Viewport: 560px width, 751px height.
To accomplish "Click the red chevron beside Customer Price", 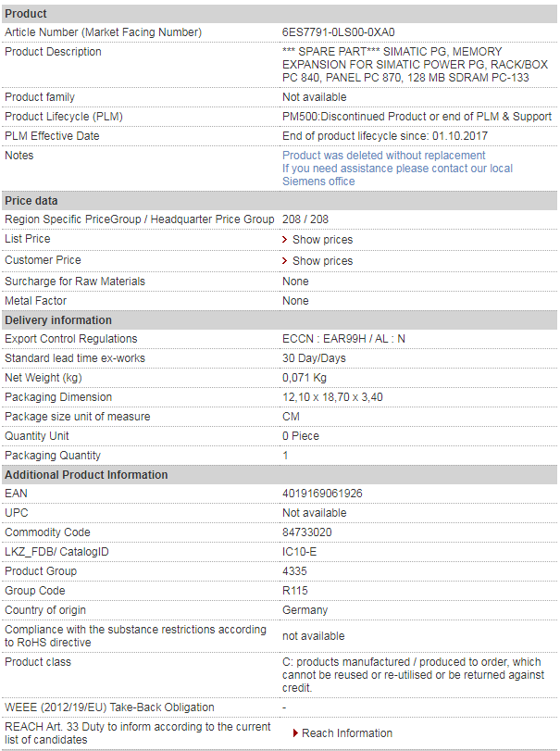I will 285,260.
